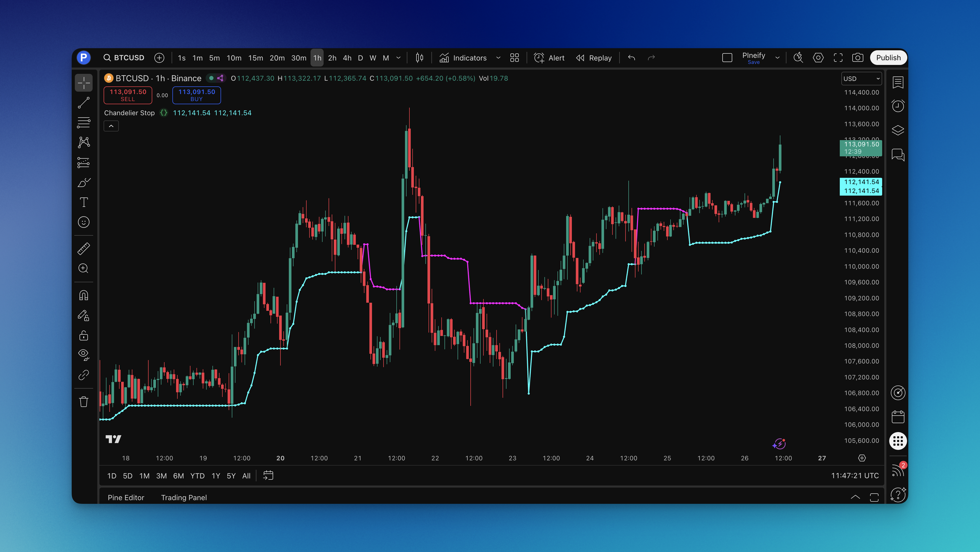Screen dimensions: 980x552
Task: Open the emoji icons tool
Action: tap(84, 222)
